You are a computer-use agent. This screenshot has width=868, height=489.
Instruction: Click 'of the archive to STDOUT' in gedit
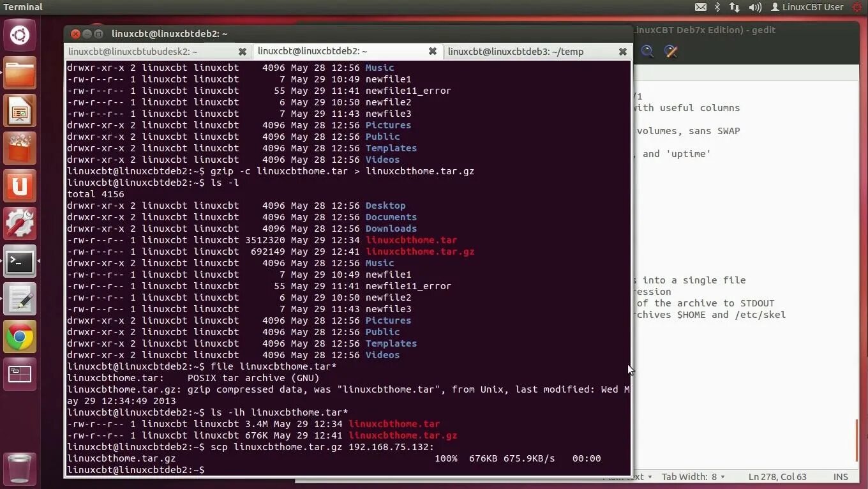point(705,303)
